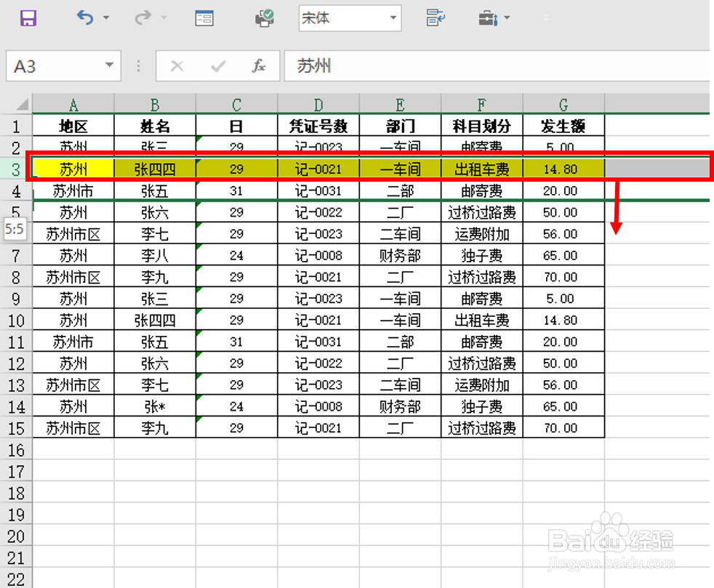The image size is (714, 588).
Task: Open the font dropdown showing 宋体
Action: [393, 18]
